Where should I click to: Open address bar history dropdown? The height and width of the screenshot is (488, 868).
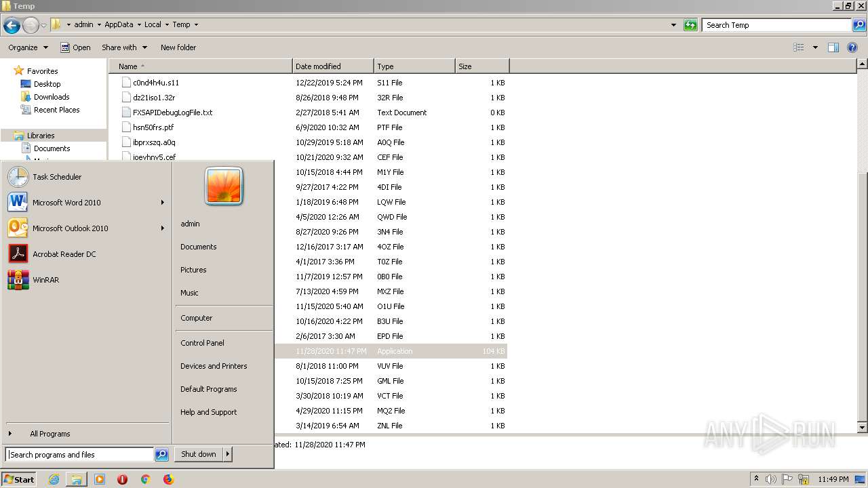coord(673,25)
